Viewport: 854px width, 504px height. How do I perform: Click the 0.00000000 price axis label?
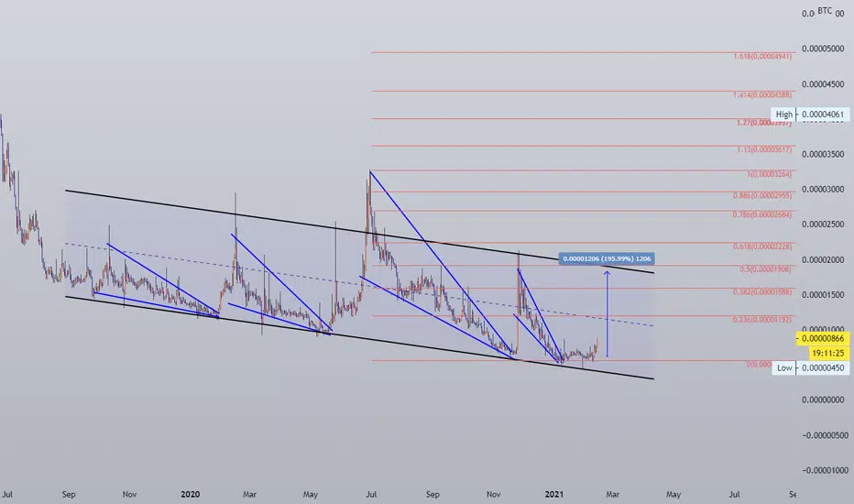click(823, 400)
